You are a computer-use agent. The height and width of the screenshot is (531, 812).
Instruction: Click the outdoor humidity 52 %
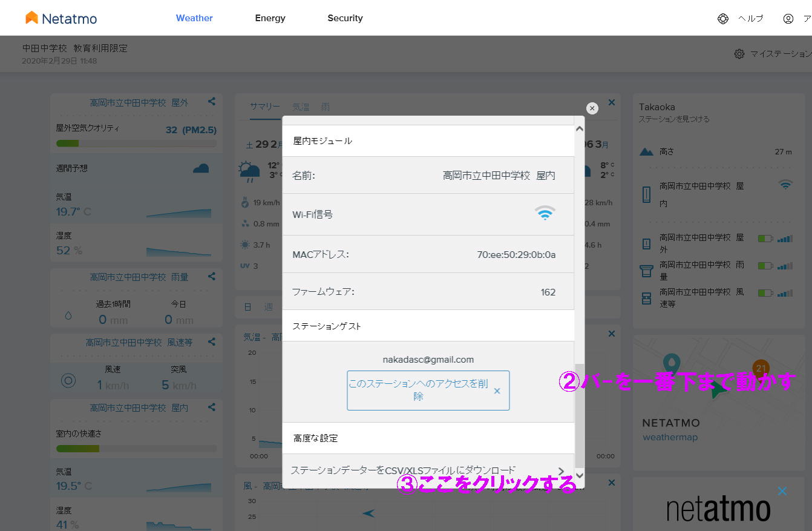pyautogui.click(x=69, y=250)
